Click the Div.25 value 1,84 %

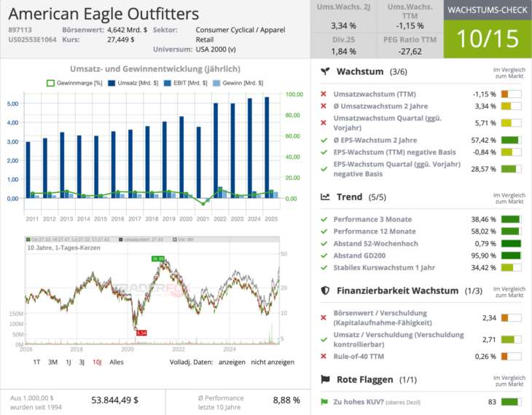[x=343, y=52]
